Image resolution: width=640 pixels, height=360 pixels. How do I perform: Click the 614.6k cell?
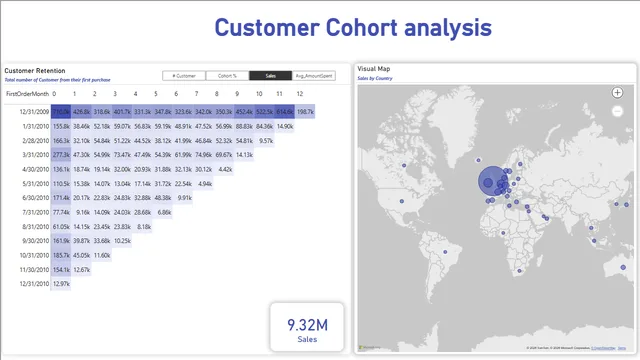tap(284, 112)
